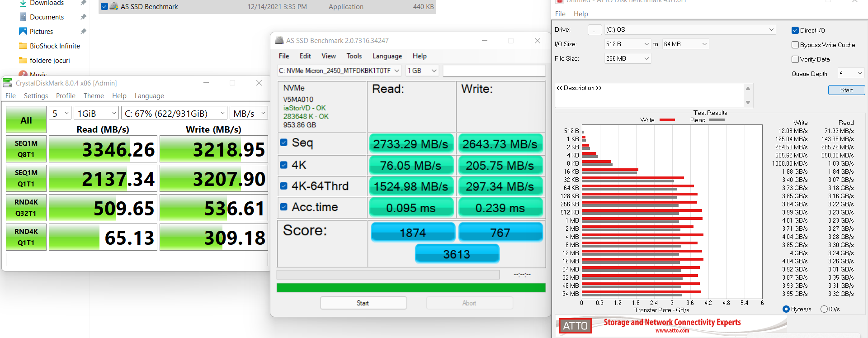Open test count dropdown showing 5
This screenshot has width=868, height=338.
(x=61, y=113)
